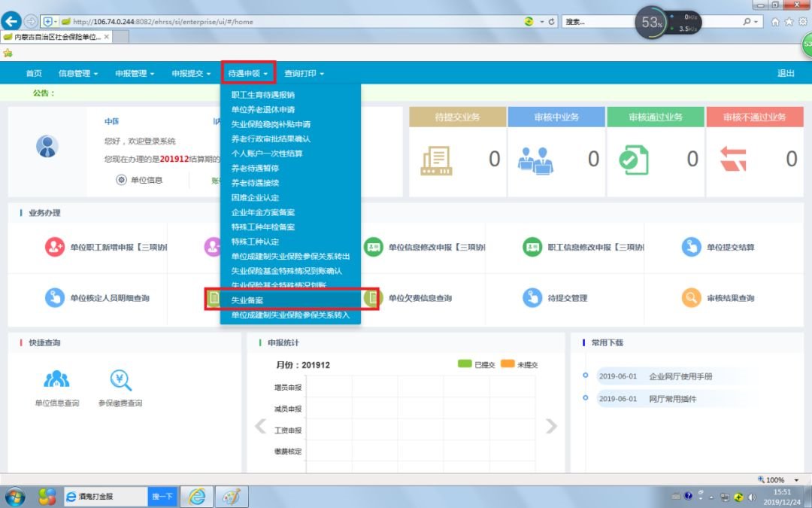The height and width of the screenshot is (508, 812).
Task: Select 失业备案 from the menu
Action: pos(253,300)
